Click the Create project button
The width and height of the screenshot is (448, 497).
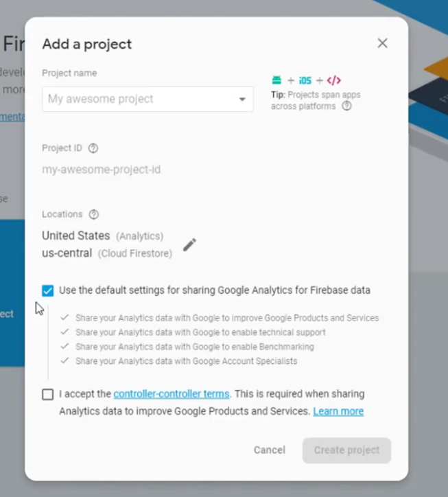pyautogui.click(x=346, y=450)
